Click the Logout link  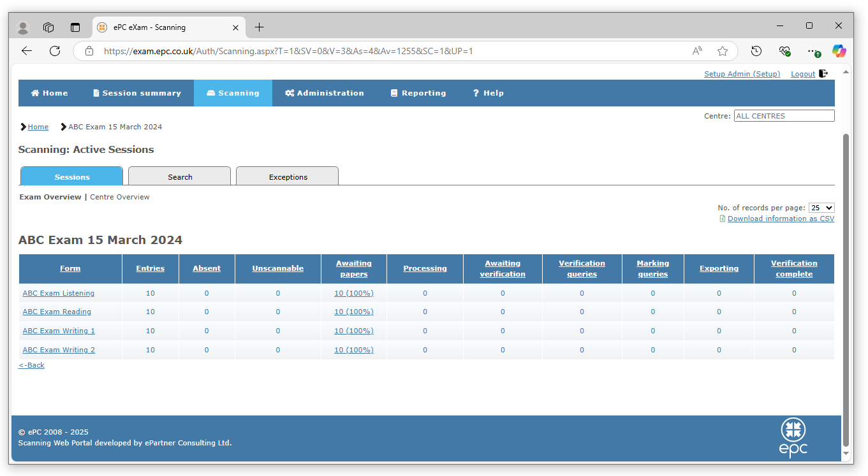[803, 74]
